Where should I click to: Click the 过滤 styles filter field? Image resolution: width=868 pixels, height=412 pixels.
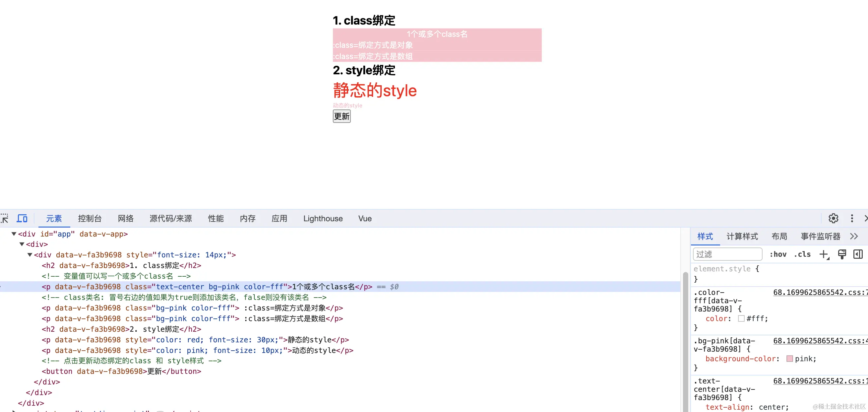pyautogui.click(x=727, y=254)
